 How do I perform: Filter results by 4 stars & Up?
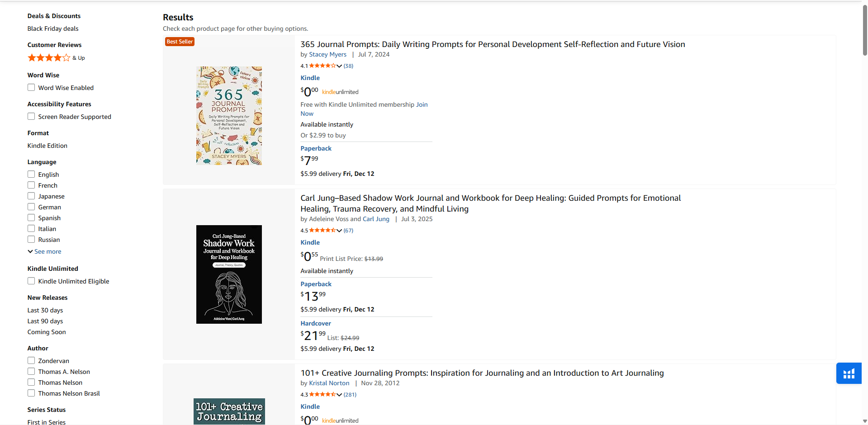coord(49,57)
